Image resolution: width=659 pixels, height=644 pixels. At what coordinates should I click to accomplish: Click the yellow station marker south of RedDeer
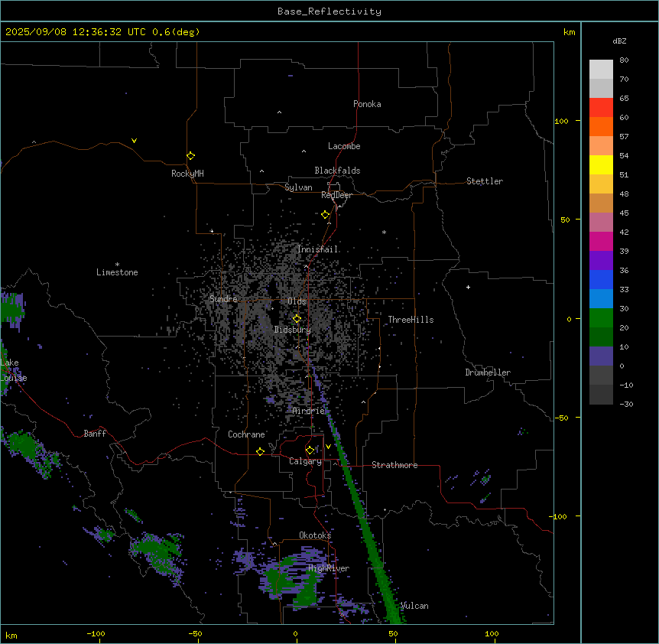pos(326,215)
